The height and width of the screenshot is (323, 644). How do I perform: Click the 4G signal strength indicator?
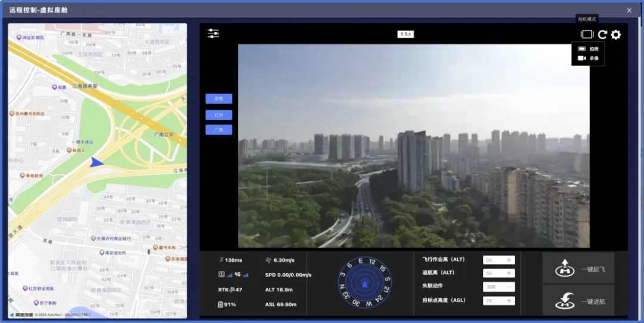click(x=237, y=275)
